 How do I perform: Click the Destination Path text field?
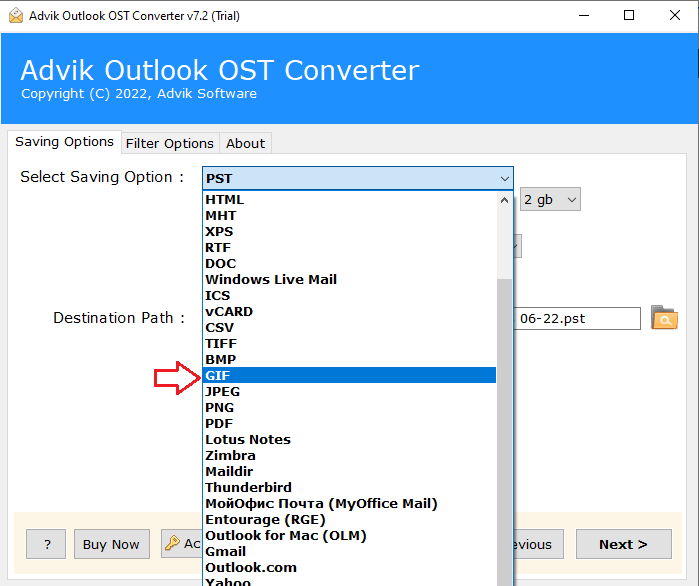pos(577,319)
